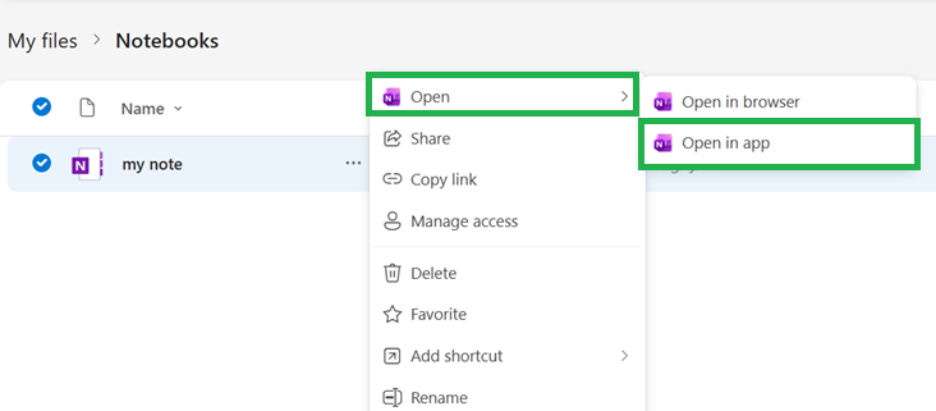This screenshot has height=411, width=936.
Task: Click the Delete trash can icon
Action: (x=392, y=273)
